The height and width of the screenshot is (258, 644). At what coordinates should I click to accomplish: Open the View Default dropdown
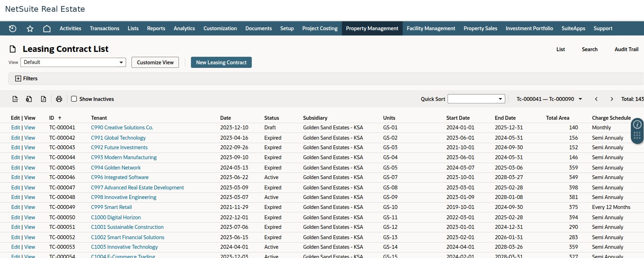point(73,62)
